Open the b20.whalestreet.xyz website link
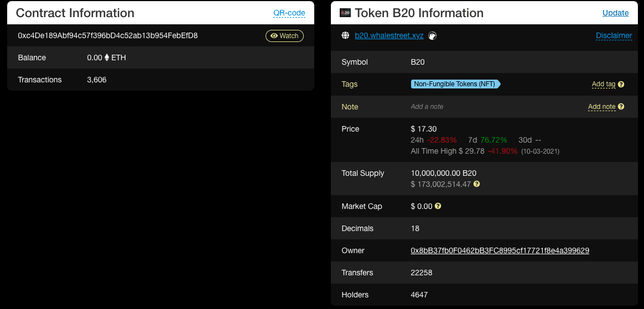Viewport: 644px width, 309px height. [389, 36]
